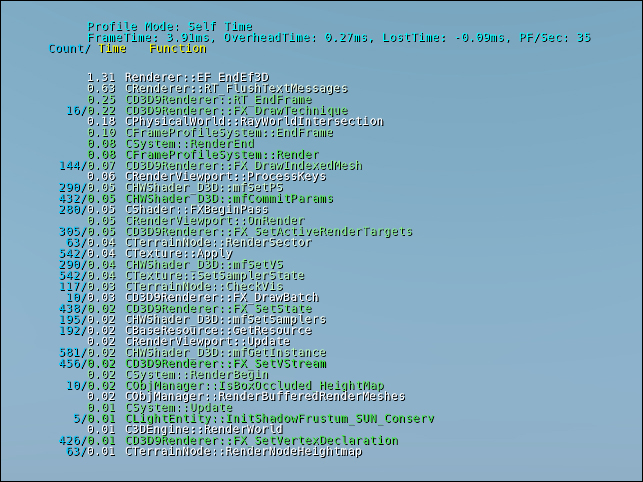Select the CFrameProfileSystem::EndFrame row

click(210, 133)
